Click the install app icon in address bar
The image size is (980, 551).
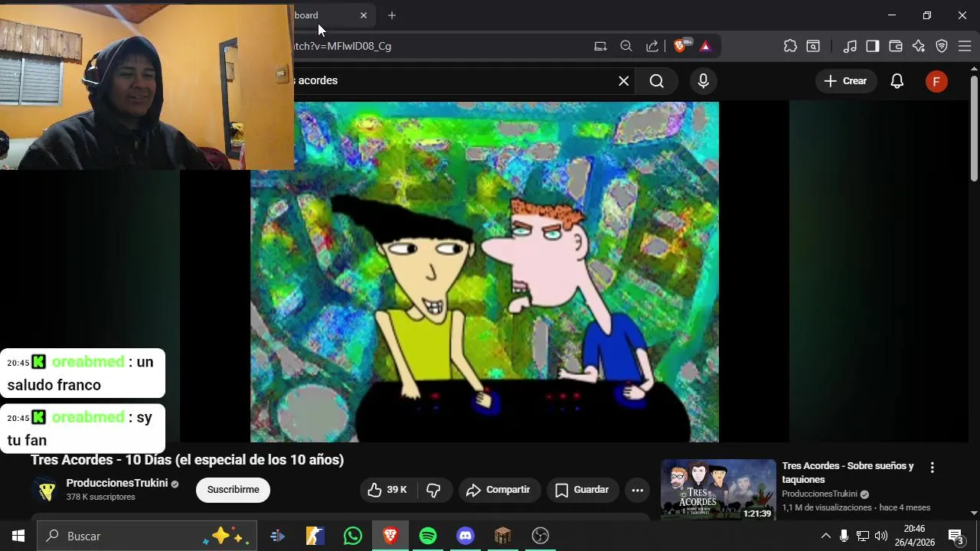click(x=600, y=46)
